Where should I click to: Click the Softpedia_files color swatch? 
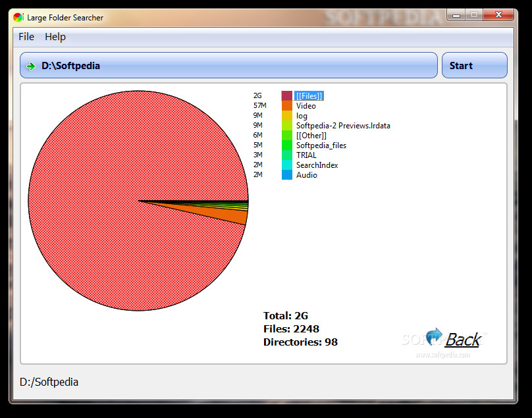pyautogui.click(x=287, y=145)
